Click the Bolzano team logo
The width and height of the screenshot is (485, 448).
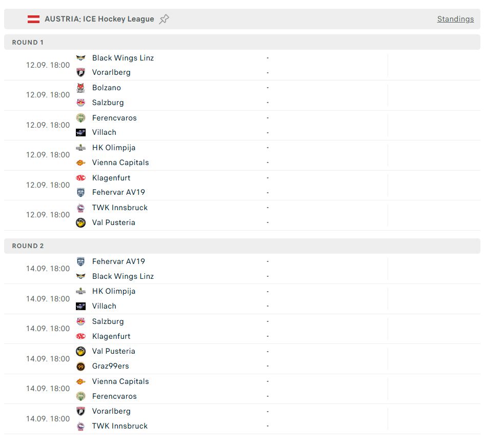pos(80,88)
